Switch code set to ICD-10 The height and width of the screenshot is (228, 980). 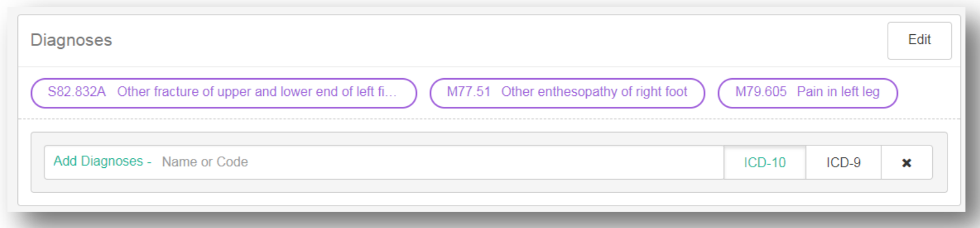pyautogui.click(x=765, y=163)
